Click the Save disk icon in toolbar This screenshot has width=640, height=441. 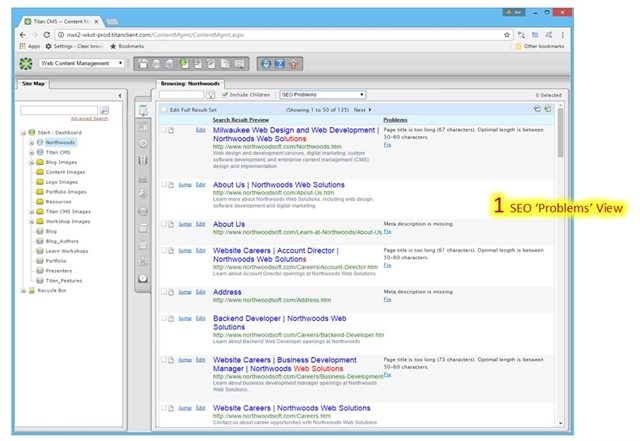coord(143,64)
